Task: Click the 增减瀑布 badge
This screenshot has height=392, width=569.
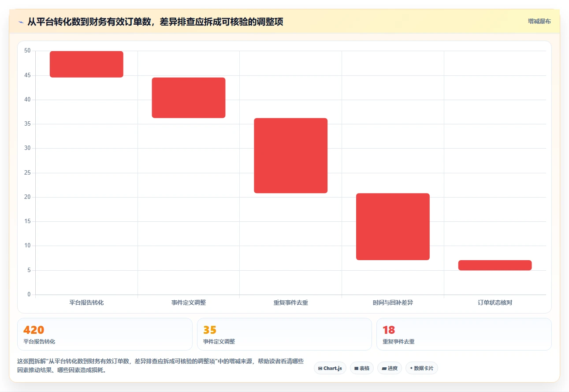Action: coord(539,21)
